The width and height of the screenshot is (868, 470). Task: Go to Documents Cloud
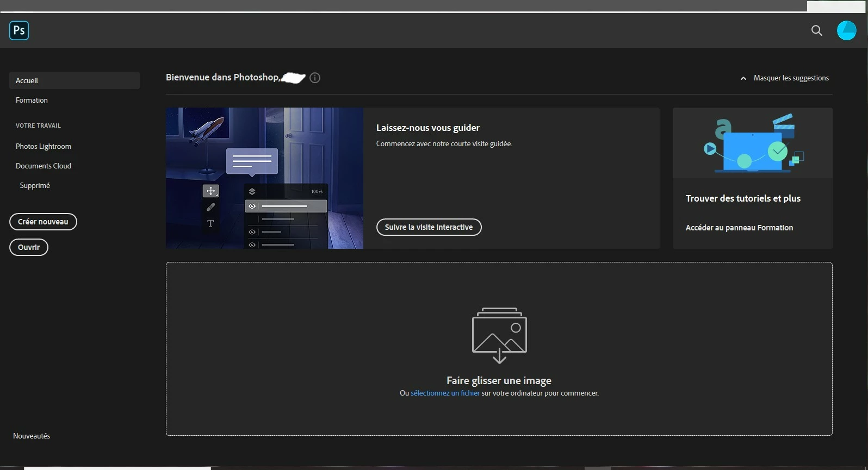[x=44, y=166]
